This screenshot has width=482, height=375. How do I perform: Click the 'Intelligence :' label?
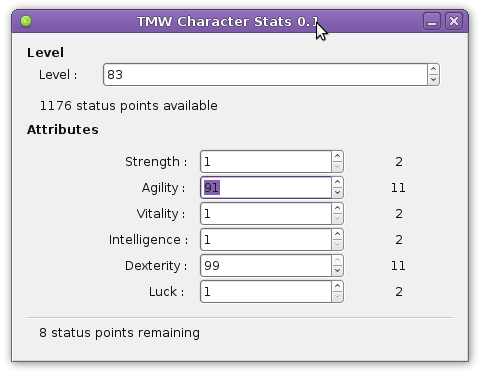tap(148, 240)
